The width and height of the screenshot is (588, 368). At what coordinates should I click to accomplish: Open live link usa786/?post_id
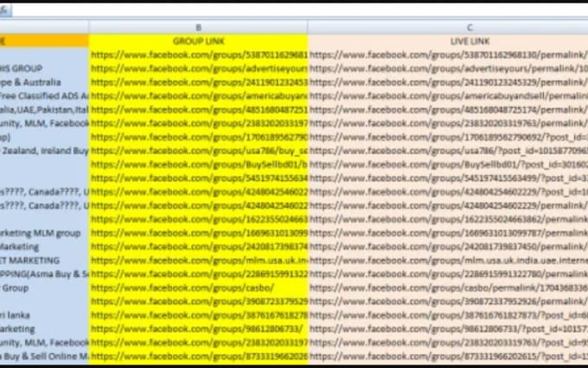[448, 151]
